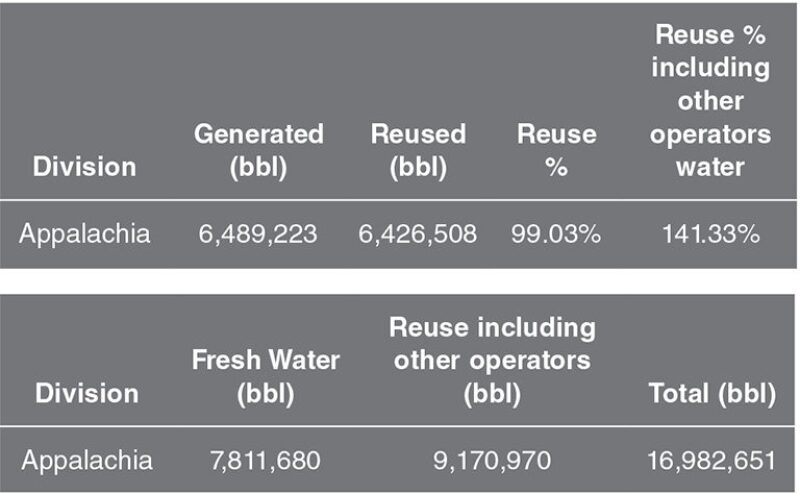Screen dimensions: 800x494
Task: Select the 6,426,508 reused value
Action: point(418,234)
